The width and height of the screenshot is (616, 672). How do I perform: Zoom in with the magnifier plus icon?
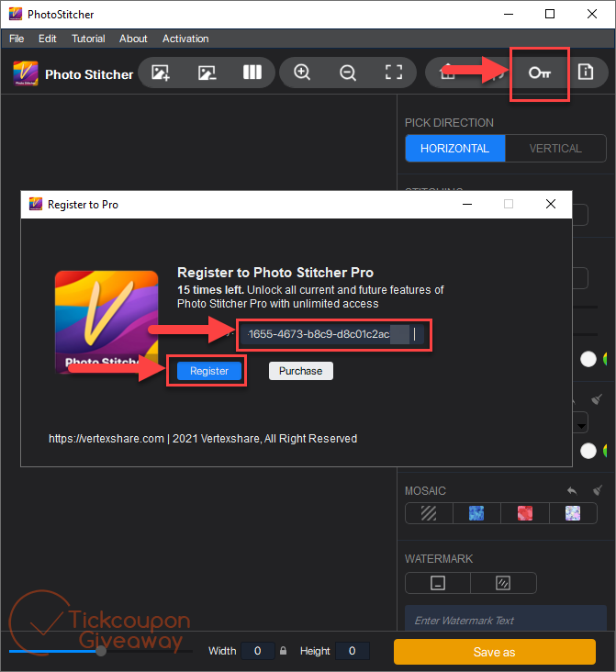[302, 72]
